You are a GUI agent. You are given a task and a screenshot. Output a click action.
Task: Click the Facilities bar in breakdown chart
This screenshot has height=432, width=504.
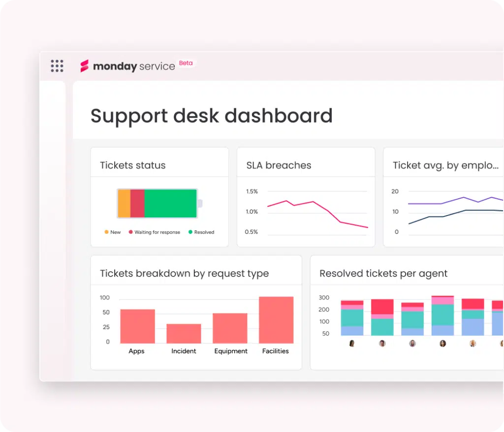tap(276, 320)
